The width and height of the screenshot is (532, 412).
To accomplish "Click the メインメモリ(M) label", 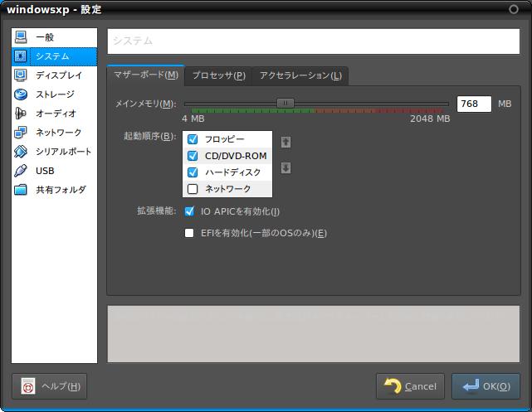I will click(x=146, y=104).
